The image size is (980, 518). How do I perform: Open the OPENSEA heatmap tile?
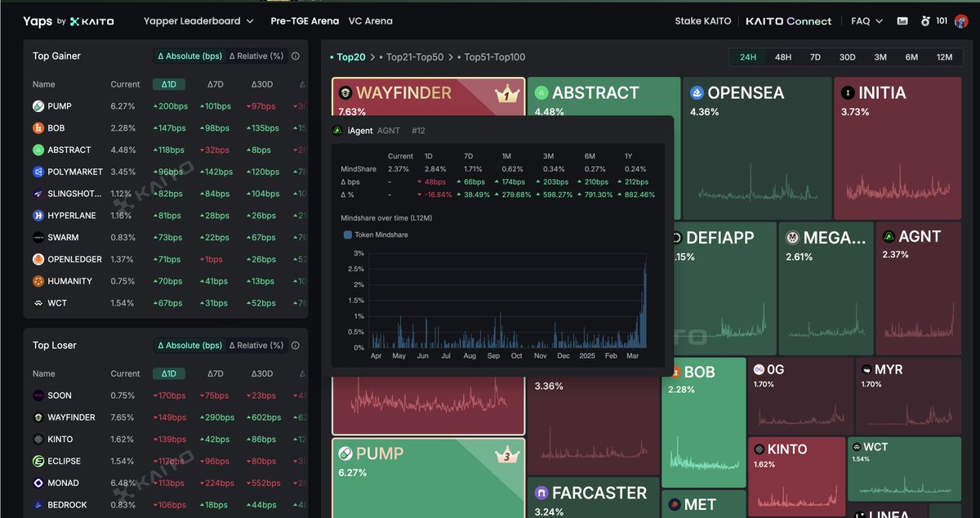click(x=756, y=147)
